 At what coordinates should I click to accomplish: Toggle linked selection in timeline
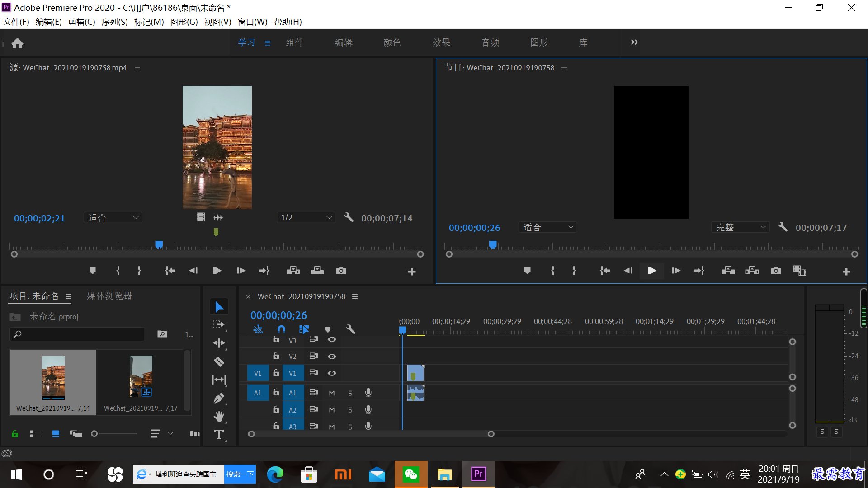(x=304, y=329)
